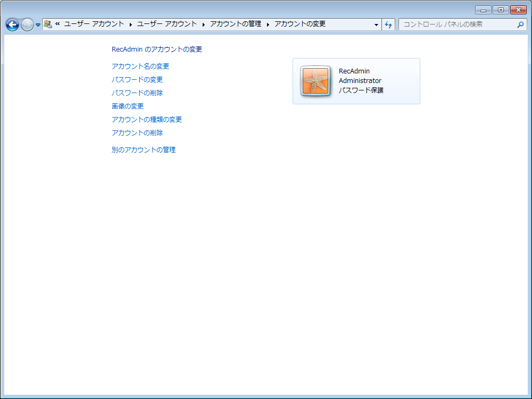Click the コントロール パネルの検索 search box
The image size is (532, 399).
point(458,24)
